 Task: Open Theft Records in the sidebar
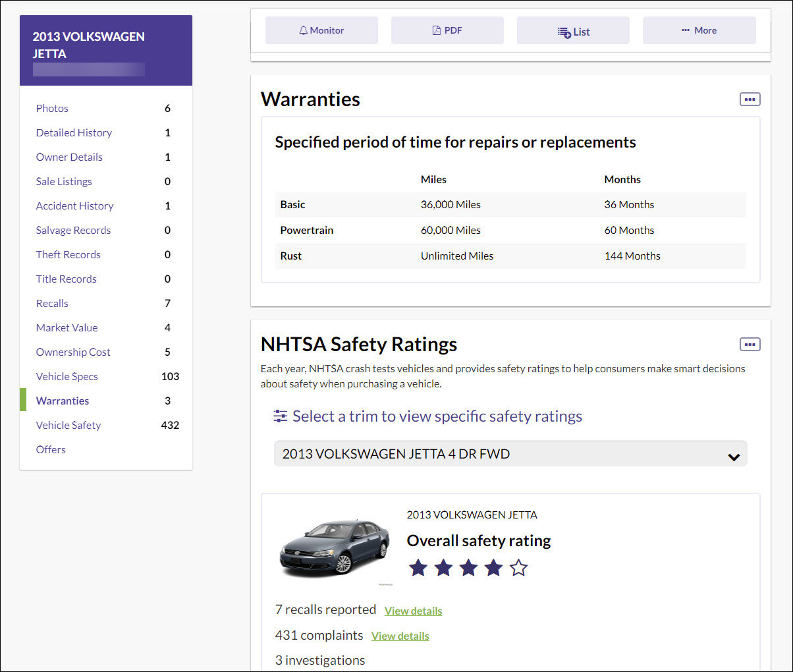tap(68, 254)
